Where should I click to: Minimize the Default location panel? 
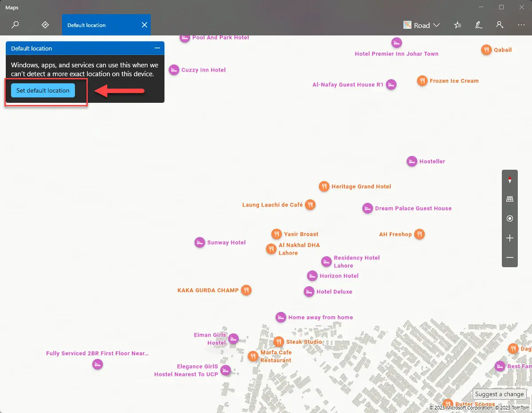157,48
